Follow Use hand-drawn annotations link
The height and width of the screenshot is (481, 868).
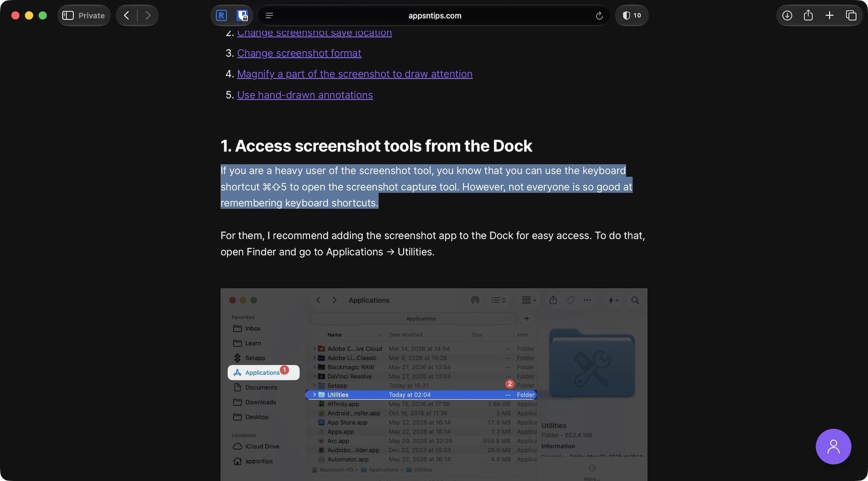(305, 95)
